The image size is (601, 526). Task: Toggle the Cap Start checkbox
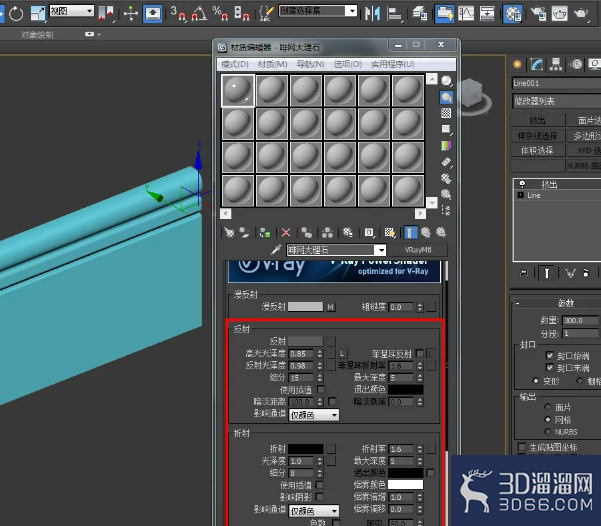tap(550, 355)
